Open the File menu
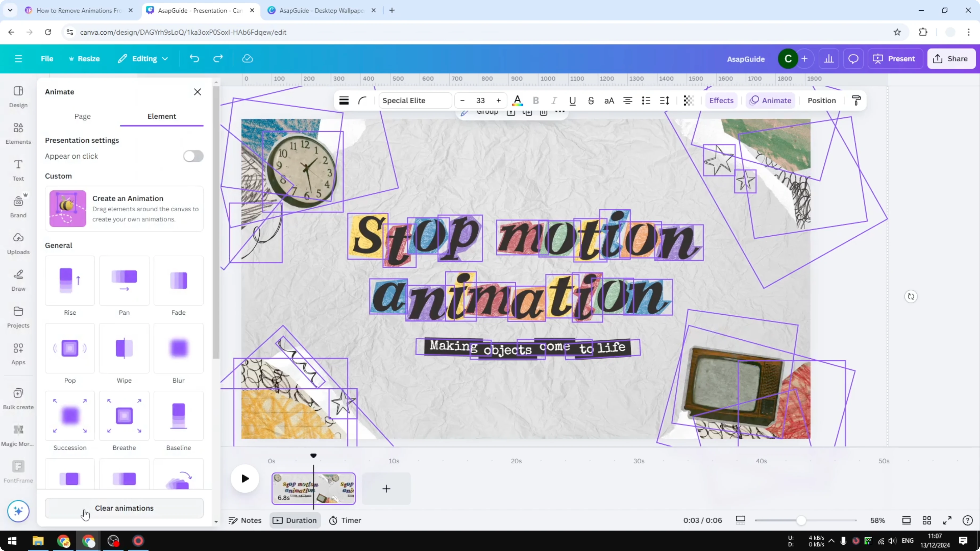This screenshot has width=980, height=551. (47, 59)
